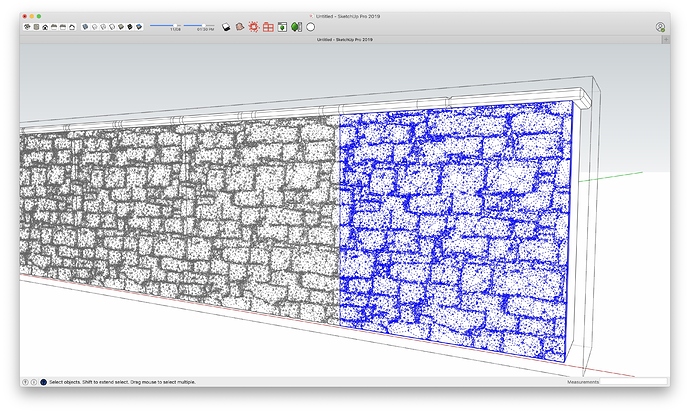This screenshot has height=413, width=690.
Task: Click the green arrow window icon
Action: 283,27
